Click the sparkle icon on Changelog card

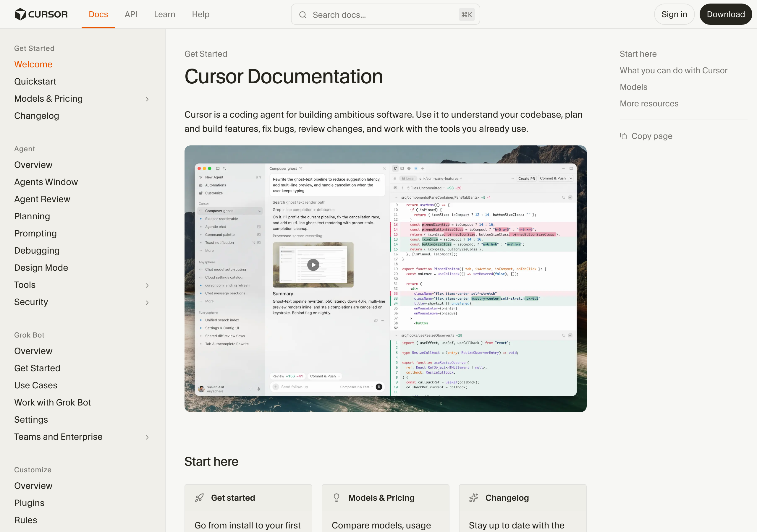click(x=473, y=498)
